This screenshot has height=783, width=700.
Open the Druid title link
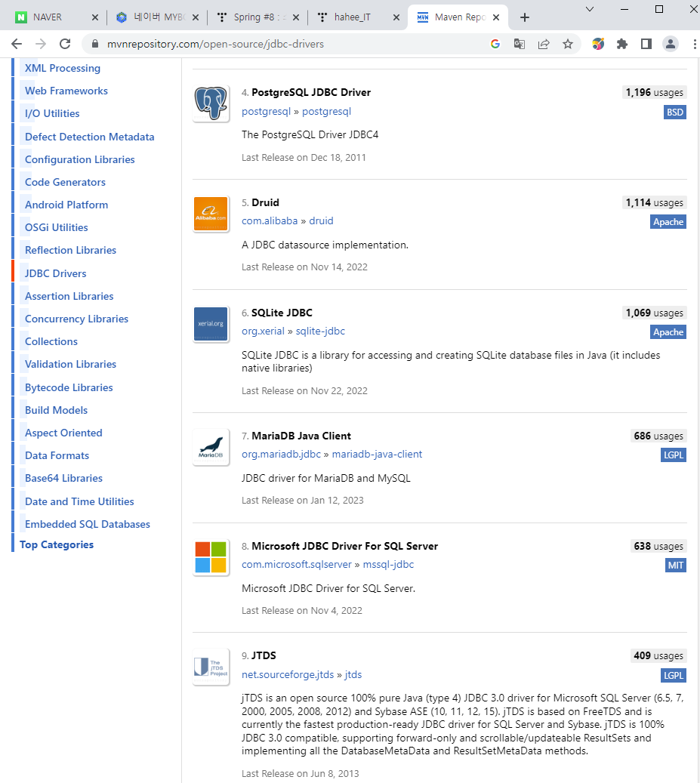[x=265, y=203]
